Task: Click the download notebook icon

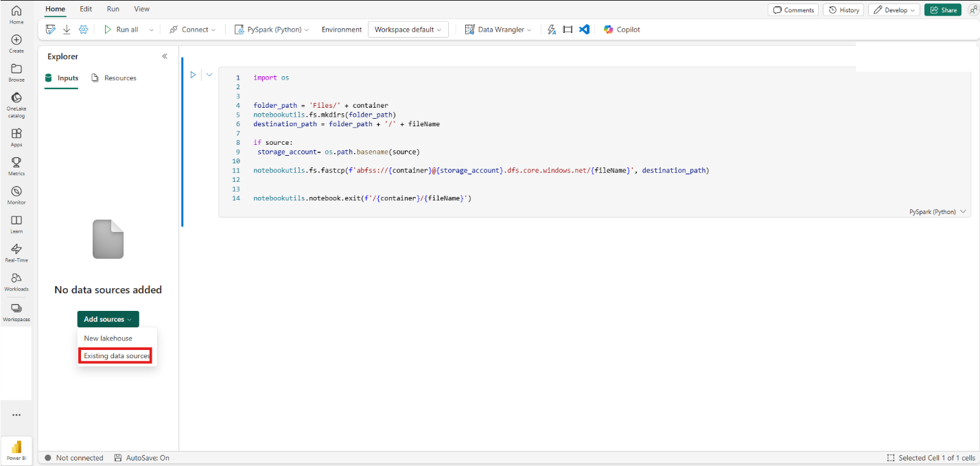Action: 67,30
